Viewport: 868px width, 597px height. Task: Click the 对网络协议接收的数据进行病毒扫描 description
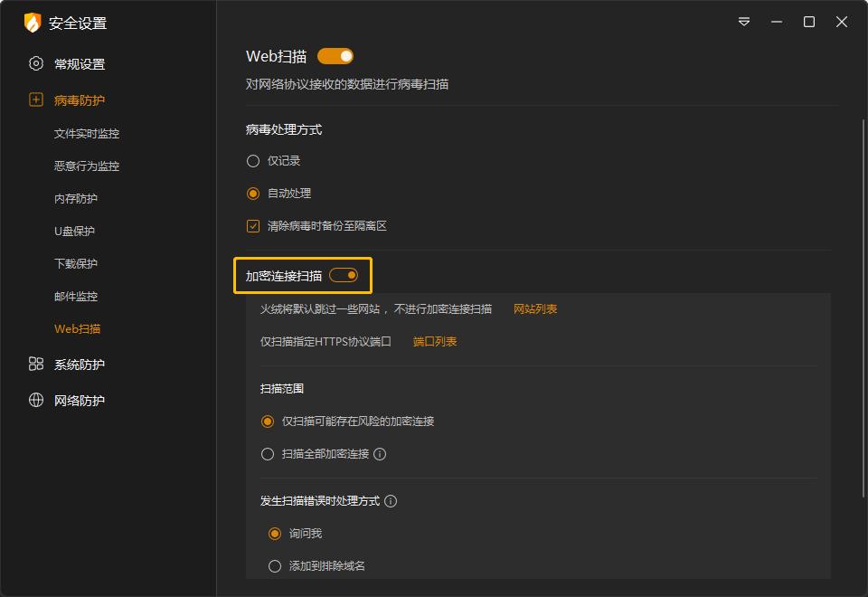pyautogui.click(x=347, y=84)
